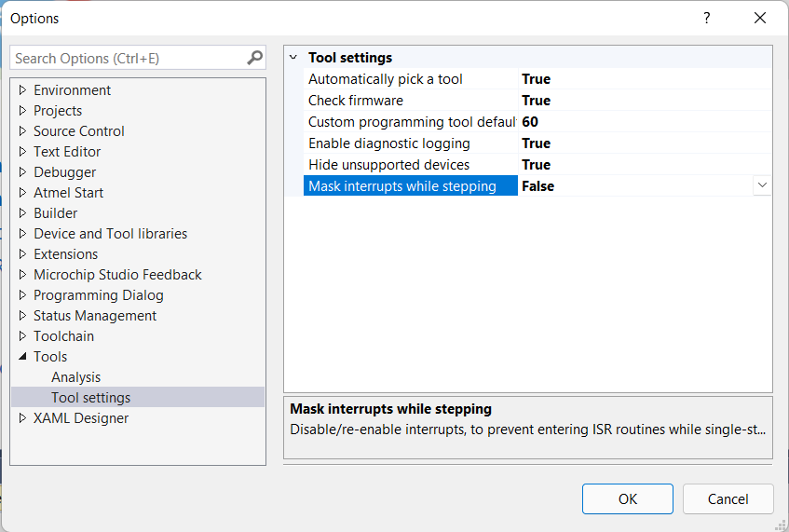Open the Mask interrupts value dropdown
The height and width of the screenshot is (532, 789).
tap(762, 185)
